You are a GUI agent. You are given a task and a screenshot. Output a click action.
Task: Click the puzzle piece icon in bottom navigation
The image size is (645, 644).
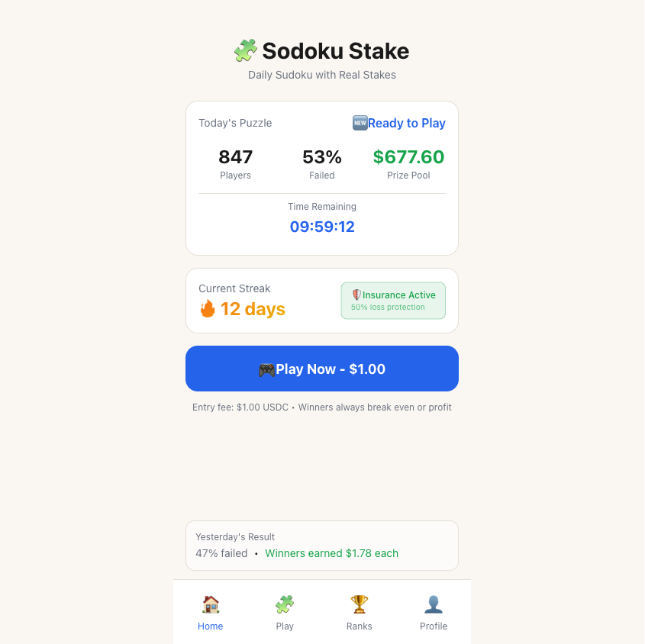tap(285, 604)
